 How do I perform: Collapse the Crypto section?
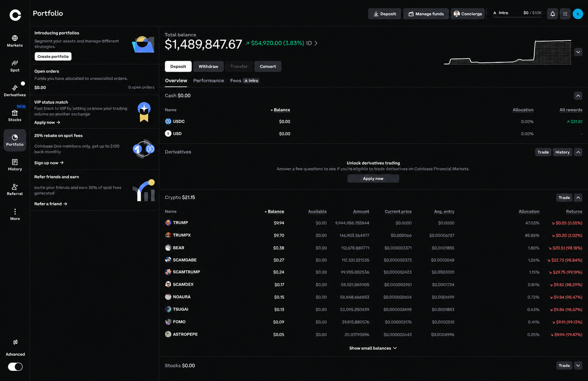[x=578, y=197]
